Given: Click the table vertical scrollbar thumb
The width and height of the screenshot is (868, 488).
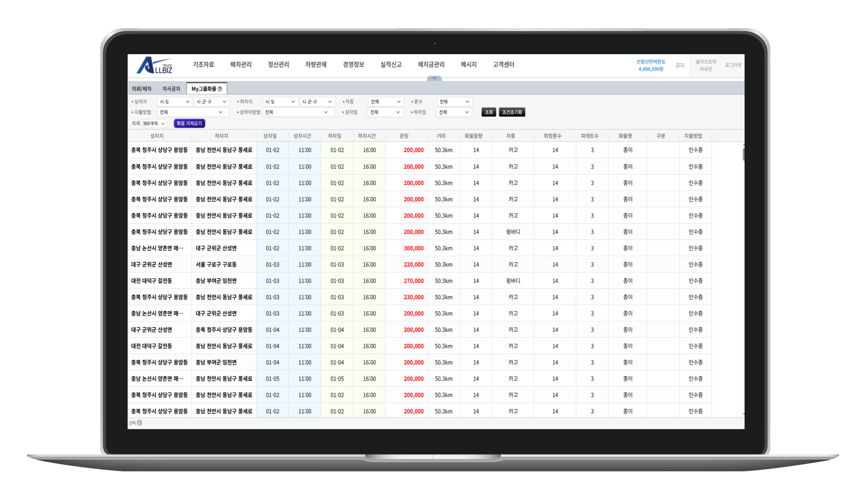Looking at the screenshot, I should tap(744, 154).
